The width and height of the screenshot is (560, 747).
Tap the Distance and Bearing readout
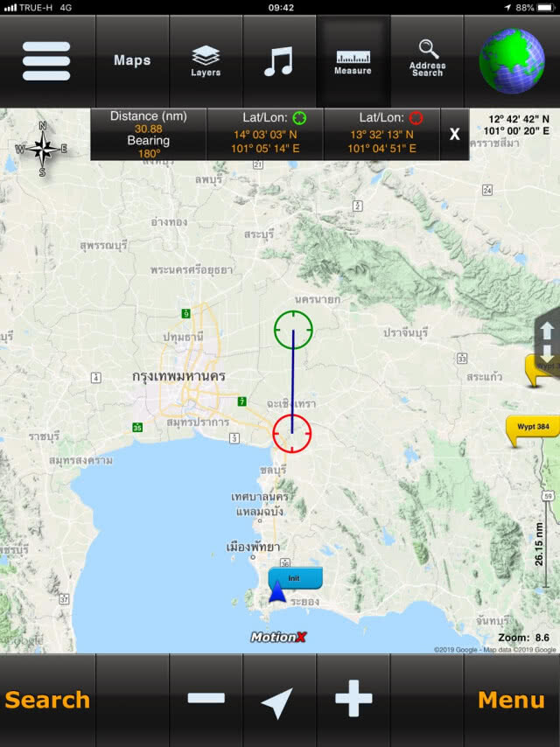click(x=148, y=135)
